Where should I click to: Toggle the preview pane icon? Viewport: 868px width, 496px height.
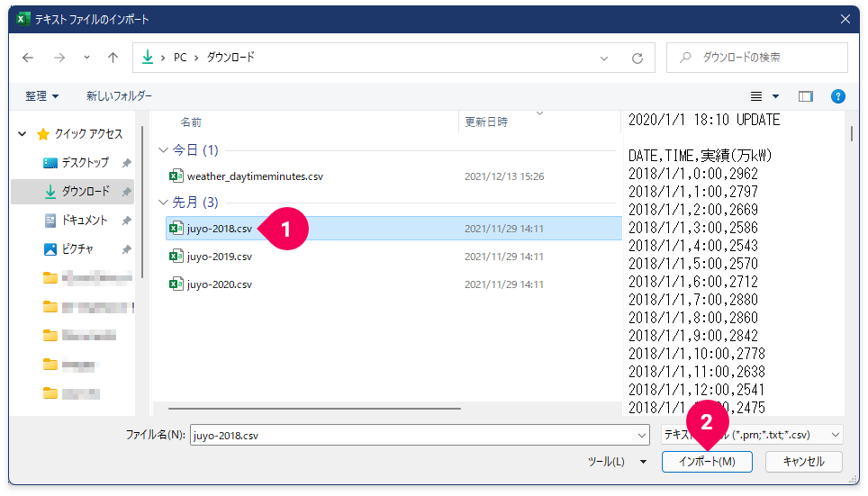pyautogui.click(x=806, y=97)
